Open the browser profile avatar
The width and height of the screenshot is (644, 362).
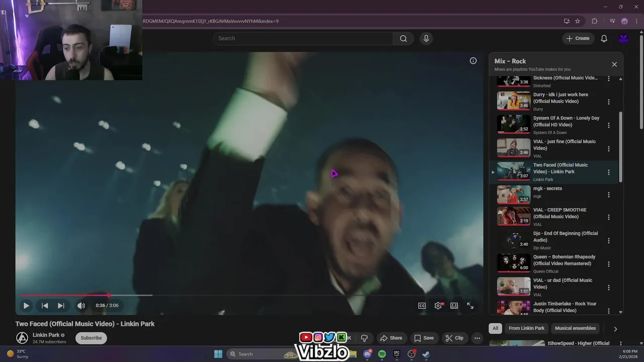click(624, 21)
